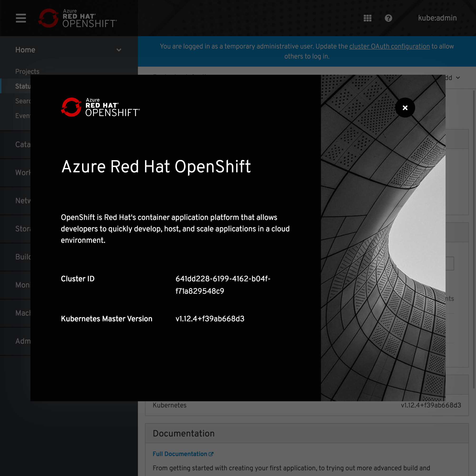Open the Full Documentation link
476x476 pixels.
(180, 454)
